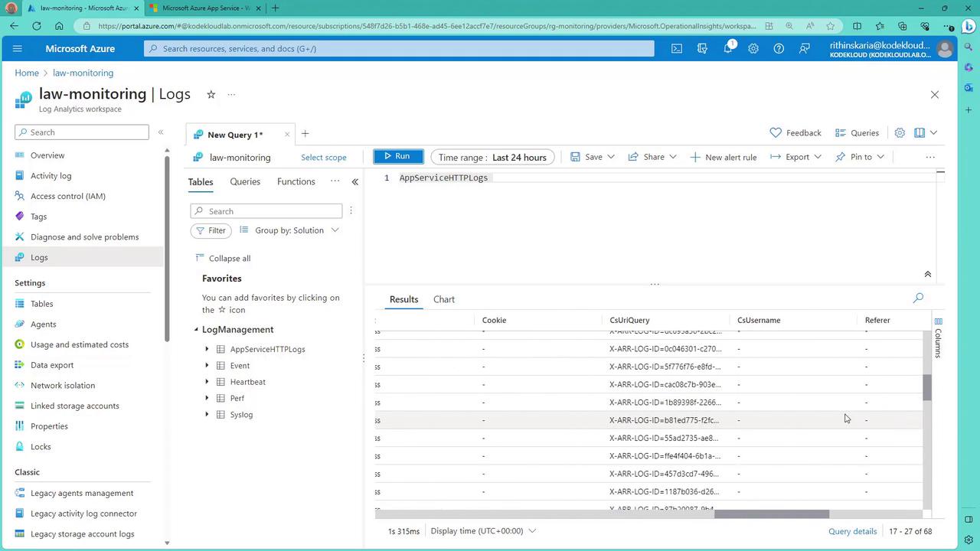Expand the AppServiceHTTPLogs table
This screenshot has height=551, width=980.
click(x=207, y=349)
